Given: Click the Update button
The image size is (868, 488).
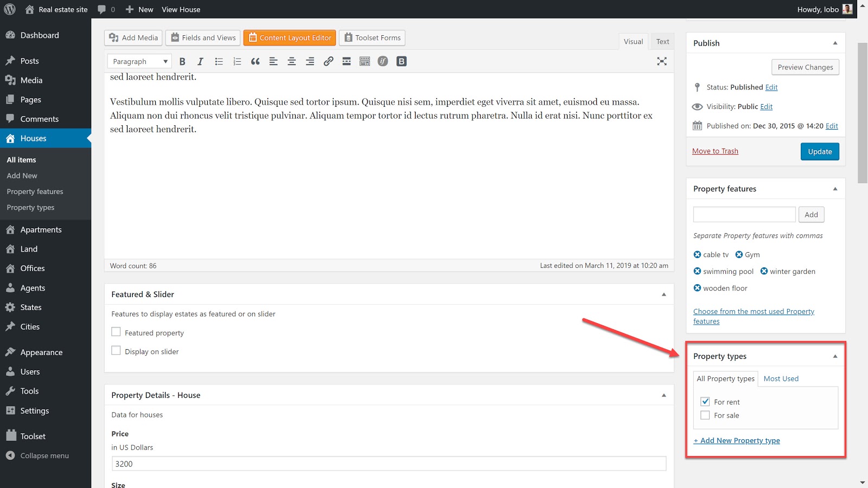Looking at the screenshot, I should click(x=819, y=152).
